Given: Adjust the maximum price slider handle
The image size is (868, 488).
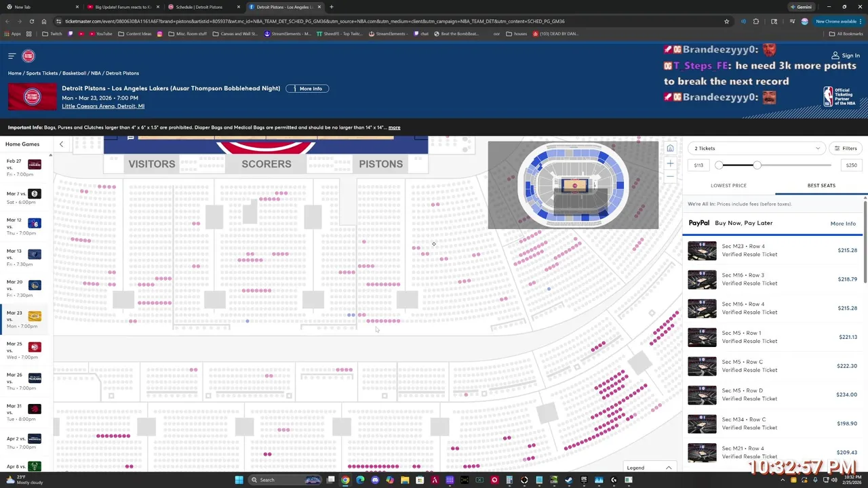Looking at the screenshot, I should (757, 165).
